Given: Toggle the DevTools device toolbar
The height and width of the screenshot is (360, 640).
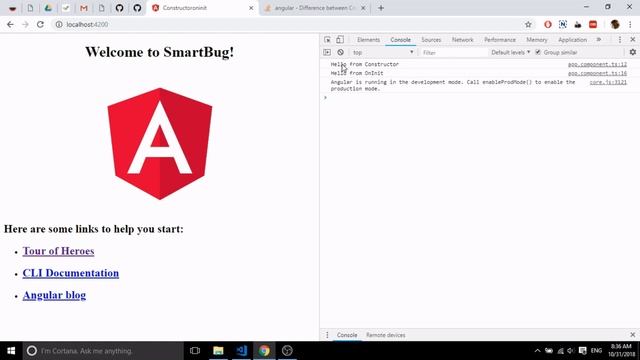Looking at the screenshot, I should click(x=340, y=40).
